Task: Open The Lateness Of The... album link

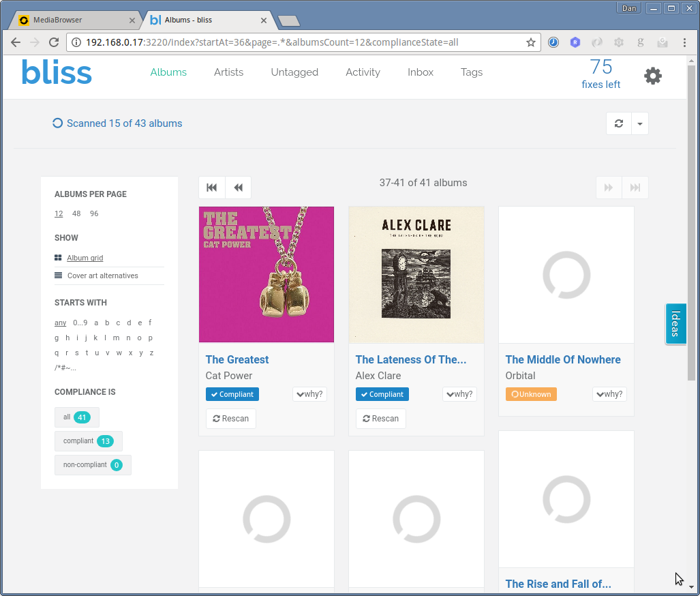Action: tap(411, 359)
